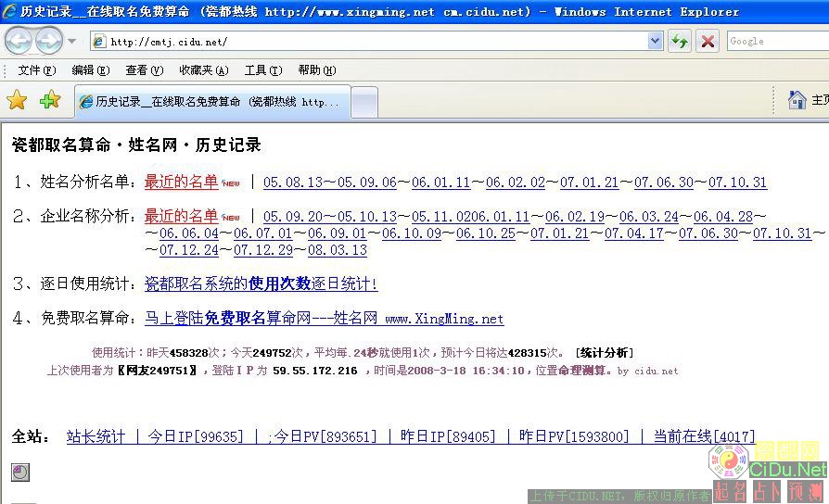
Task: Select the 历史记录 browser tab
Action: point(211,102)
